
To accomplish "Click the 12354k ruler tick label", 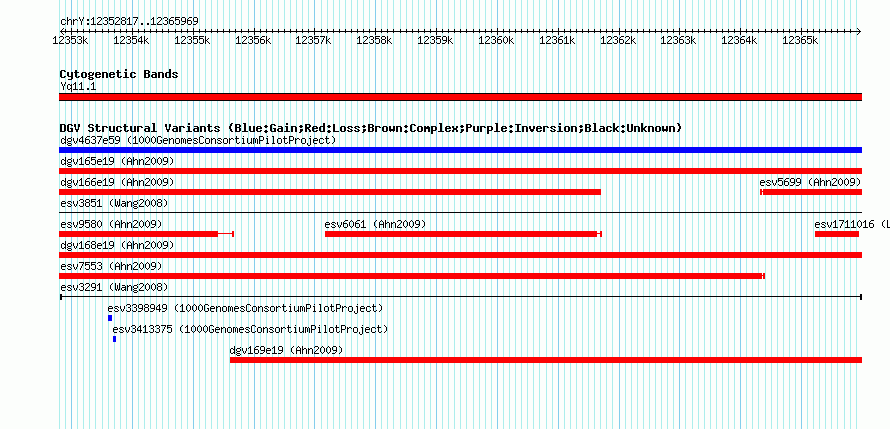I will point(131,40).
